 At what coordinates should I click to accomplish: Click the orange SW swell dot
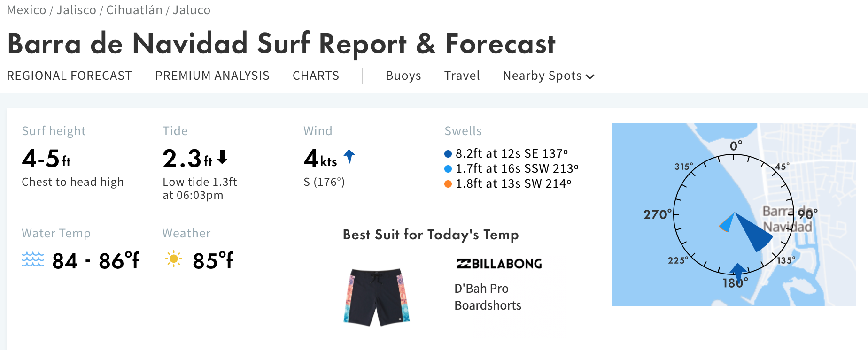pyautogui.click(x=448, y=184)
